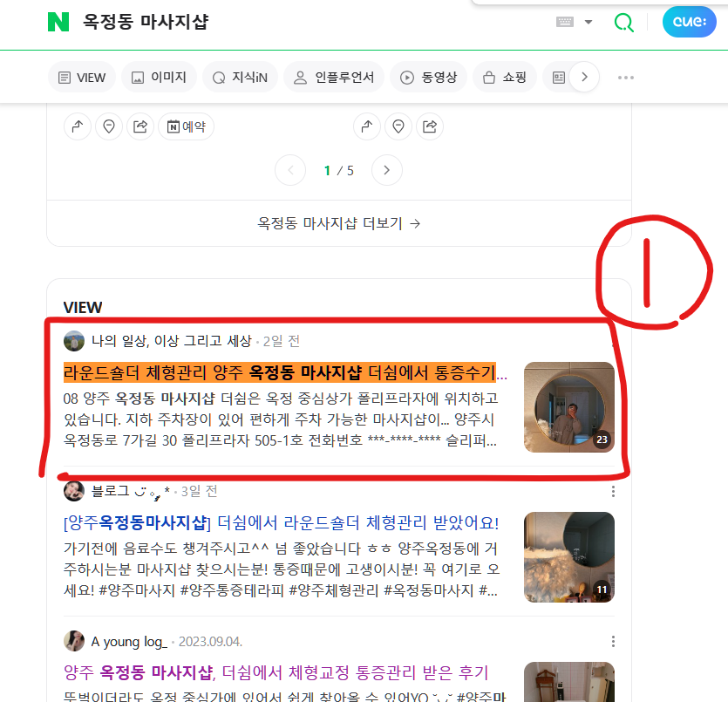The height and width of the screenshot is (702, 728).
Task: Open the cue: button
Action: pos(689,22)
